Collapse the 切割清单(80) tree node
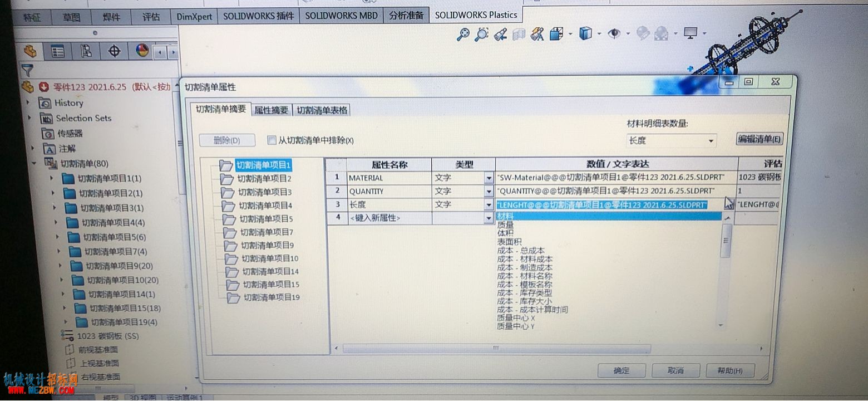This screenshot has height=401, width=868. [x=34, y=163]
